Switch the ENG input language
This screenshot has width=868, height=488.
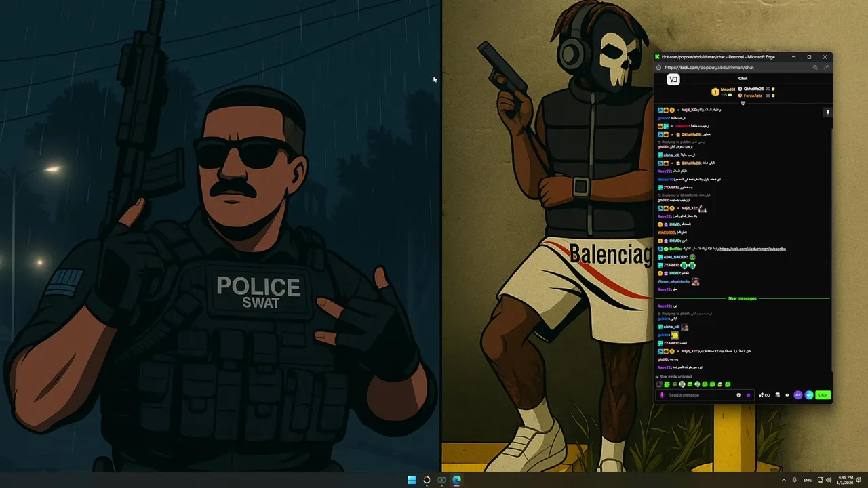click(808, 480)
